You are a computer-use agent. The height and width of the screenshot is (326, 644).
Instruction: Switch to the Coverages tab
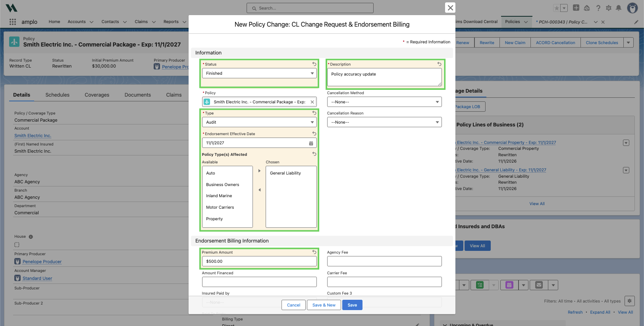pos(97,95)
